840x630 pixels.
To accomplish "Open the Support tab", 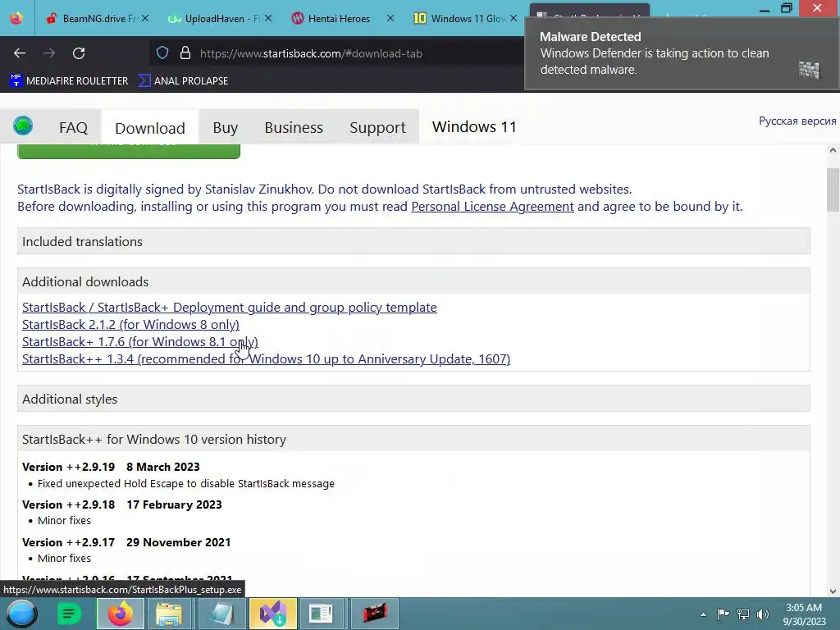I will coord(377,127).
